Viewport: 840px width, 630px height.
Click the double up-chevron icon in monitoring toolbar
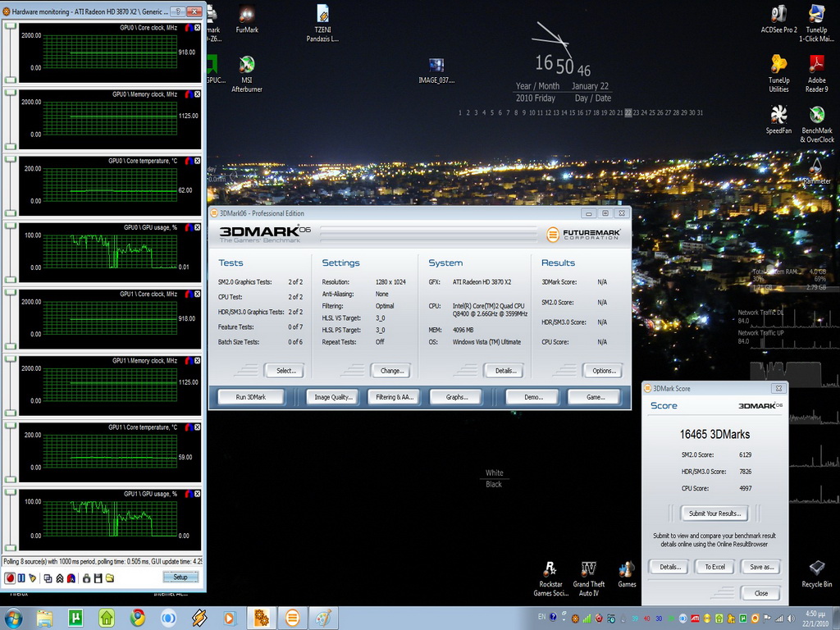[x=59, y=578]
